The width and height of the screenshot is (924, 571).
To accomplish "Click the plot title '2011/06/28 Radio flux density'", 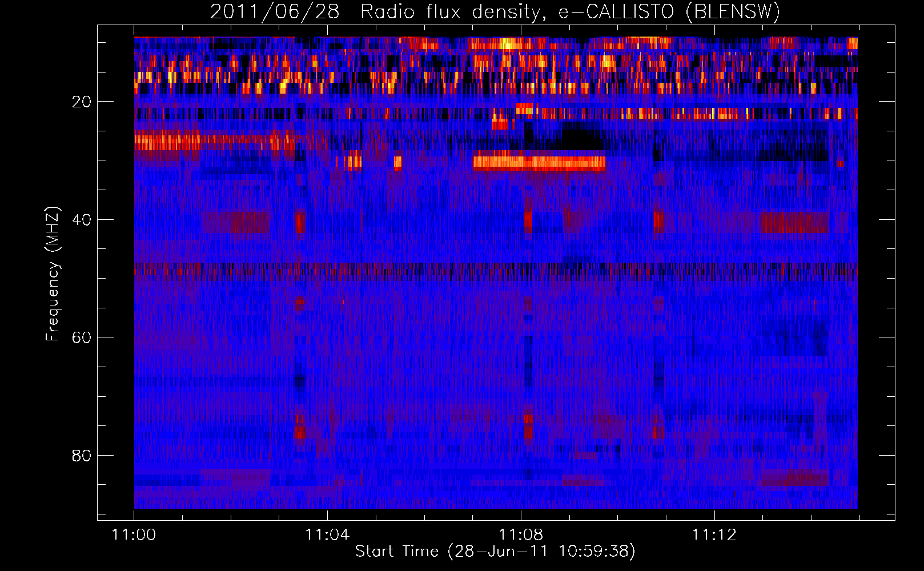I will (x=495, y=11).
